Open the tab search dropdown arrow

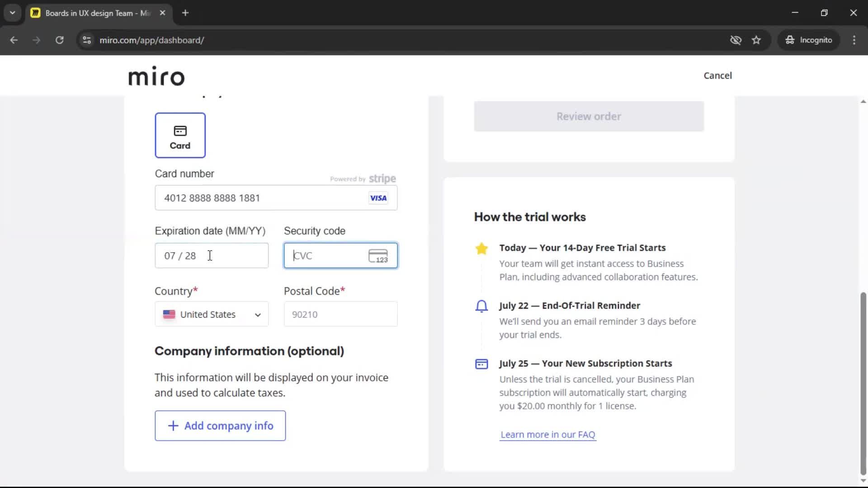tap(13, 13)
